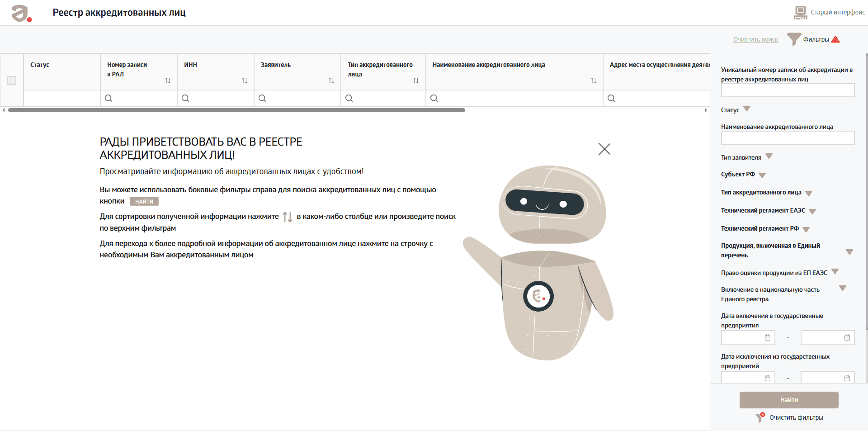Screen dimensions: 868x431
Task: Click the horizontal table scrollbar
Action: (x=236, y=110)
